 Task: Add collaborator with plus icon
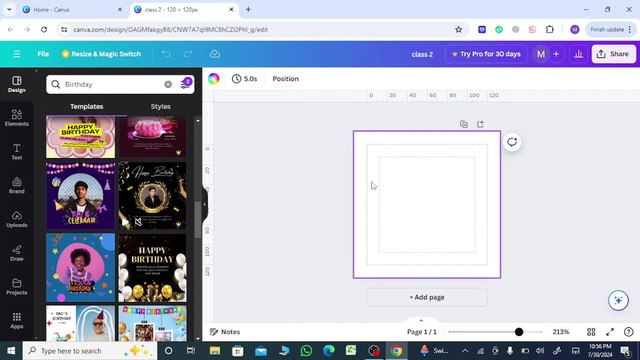click(556, 54)
